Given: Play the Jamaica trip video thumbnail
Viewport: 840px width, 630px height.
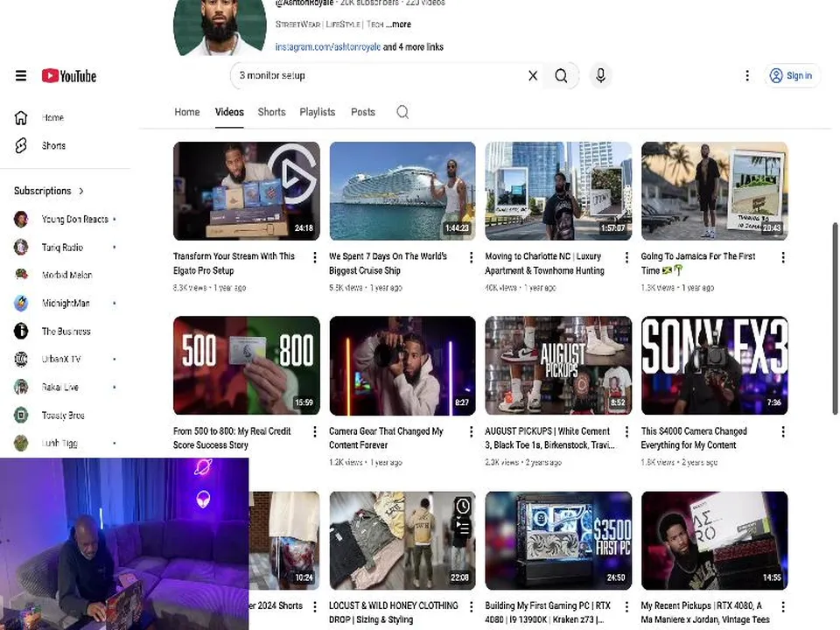Looking at the screenshot, I should click(x=715, y=191).
